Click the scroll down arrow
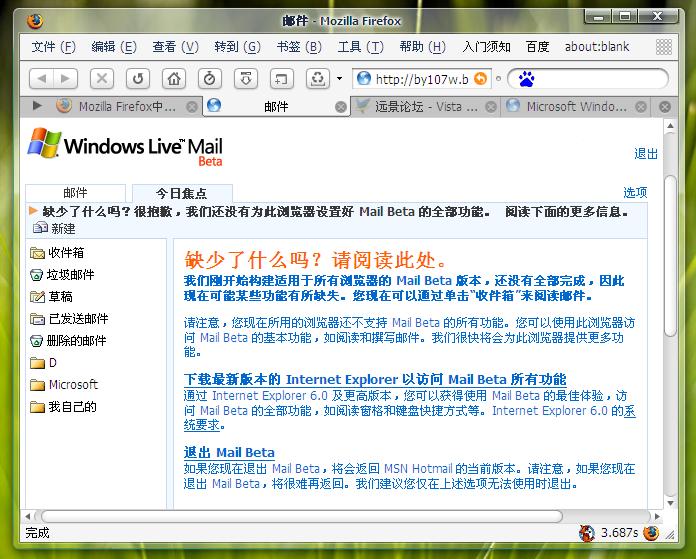 (670, 503)
